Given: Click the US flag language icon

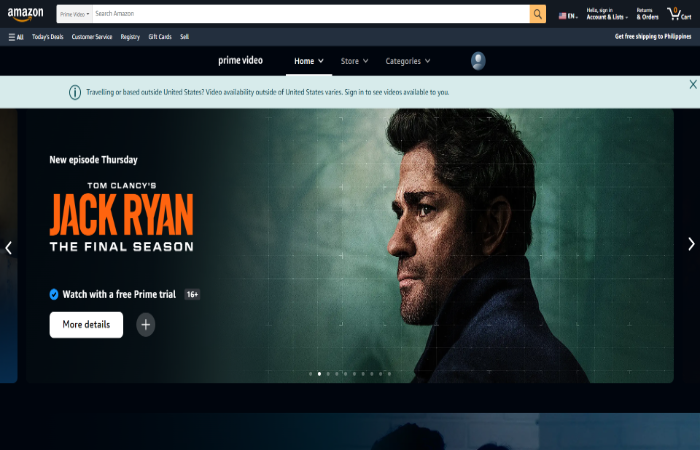Looking at the screenshot, I should coord(562,16).
